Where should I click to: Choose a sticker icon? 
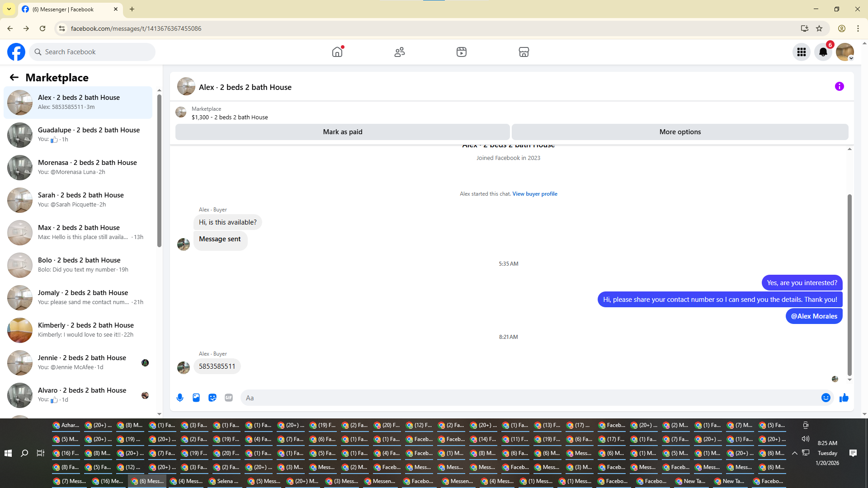pos(212,398)
